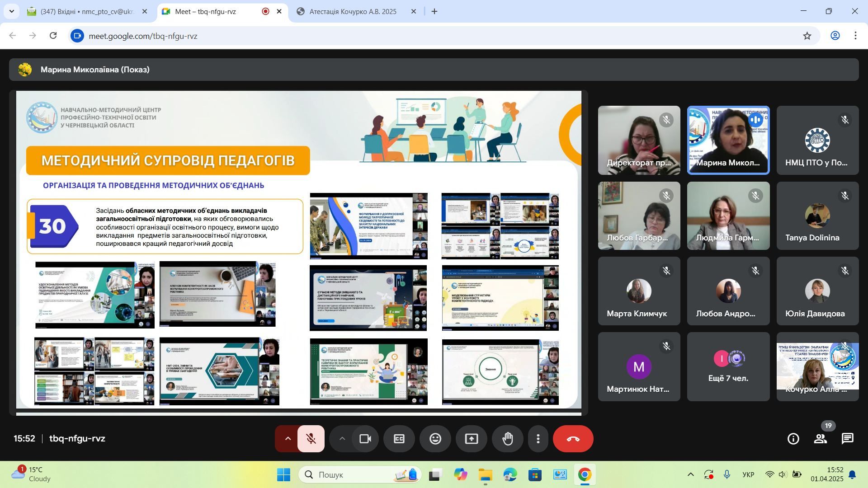Screen dimensions: 868x488
Task: Expand video settings arrow beside camera
Action: [342, 439]
